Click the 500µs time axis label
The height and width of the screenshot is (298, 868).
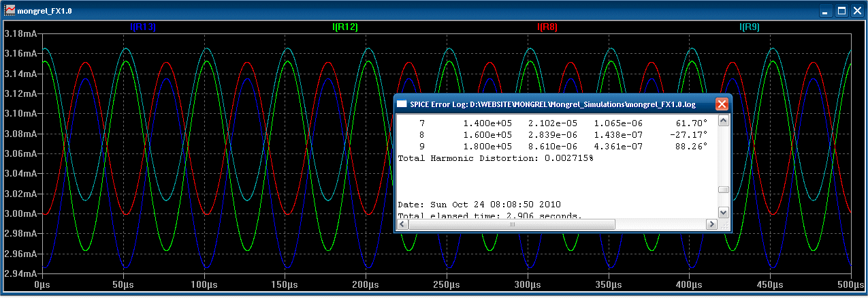click(x=850, y=284)
